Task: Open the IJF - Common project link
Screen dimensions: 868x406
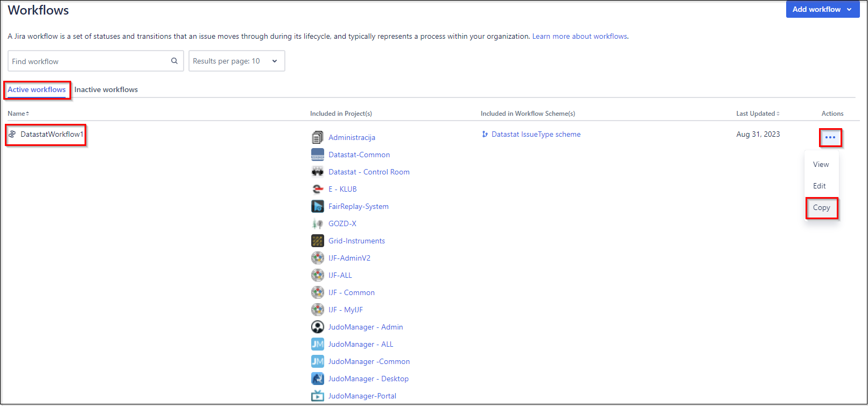Action: click(352, 292)
